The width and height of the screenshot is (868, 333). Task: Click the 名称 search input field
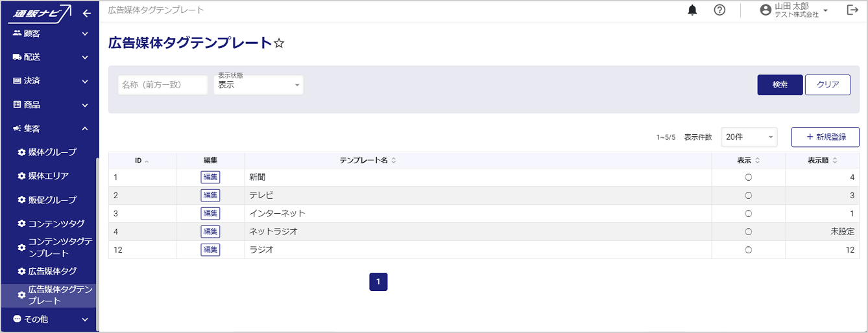[x=163, y=85]
